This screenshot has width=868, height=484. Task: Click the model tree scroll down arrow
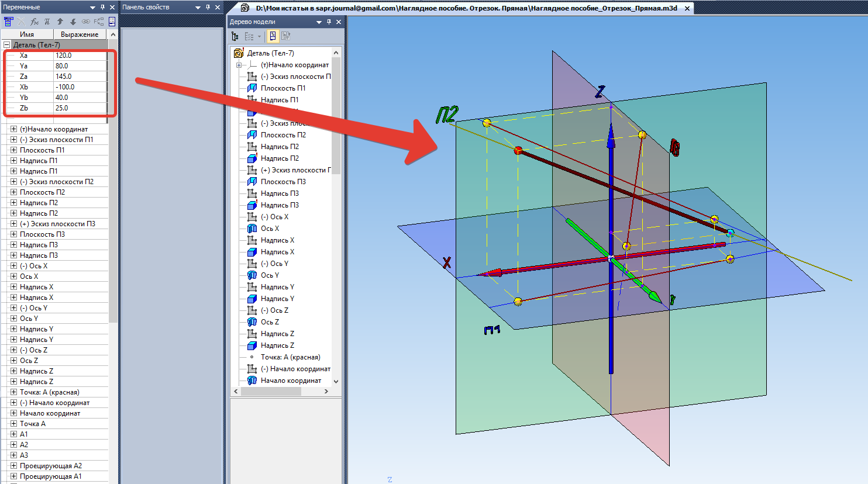point(336,381)
